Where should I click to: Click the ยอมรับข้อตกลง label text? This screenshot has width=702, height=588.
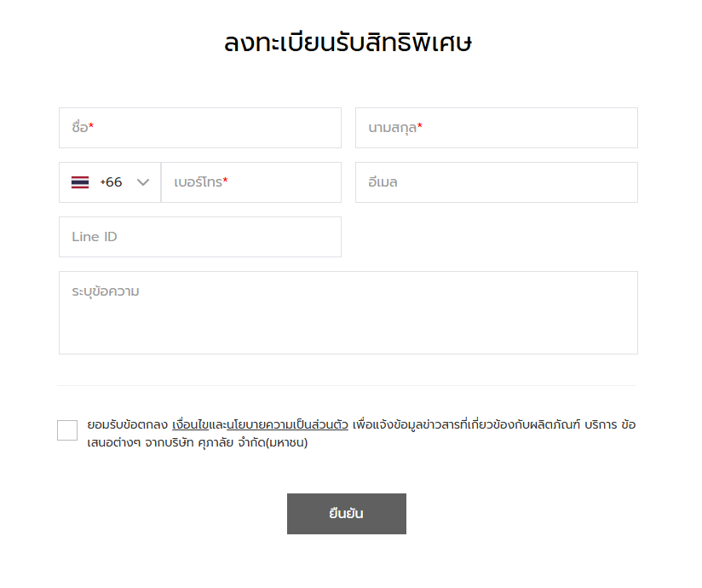[x=127, y=424]
